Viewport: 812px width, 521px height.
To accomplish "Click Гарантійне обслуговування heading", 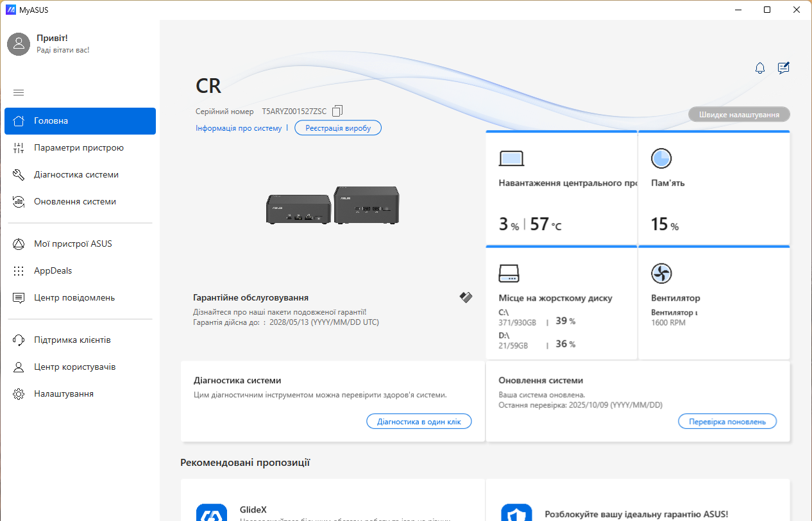I will (251, 298).
